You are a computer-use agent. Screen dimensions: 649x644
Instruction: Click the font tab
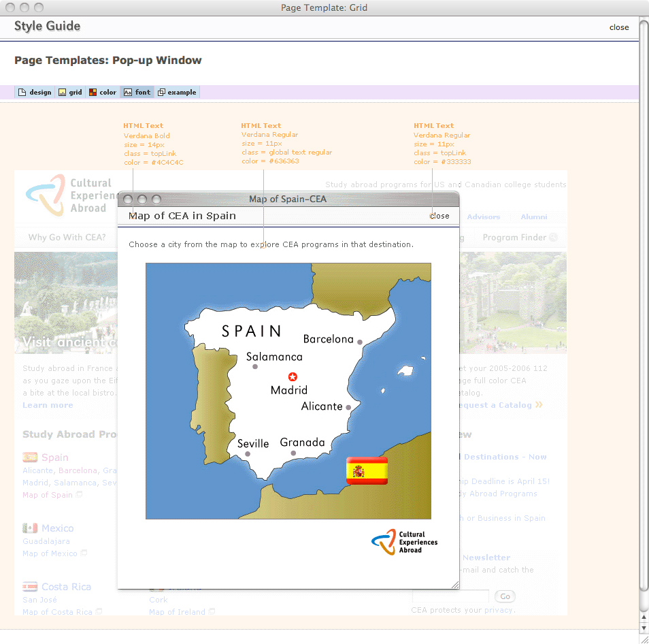point(137,93)
